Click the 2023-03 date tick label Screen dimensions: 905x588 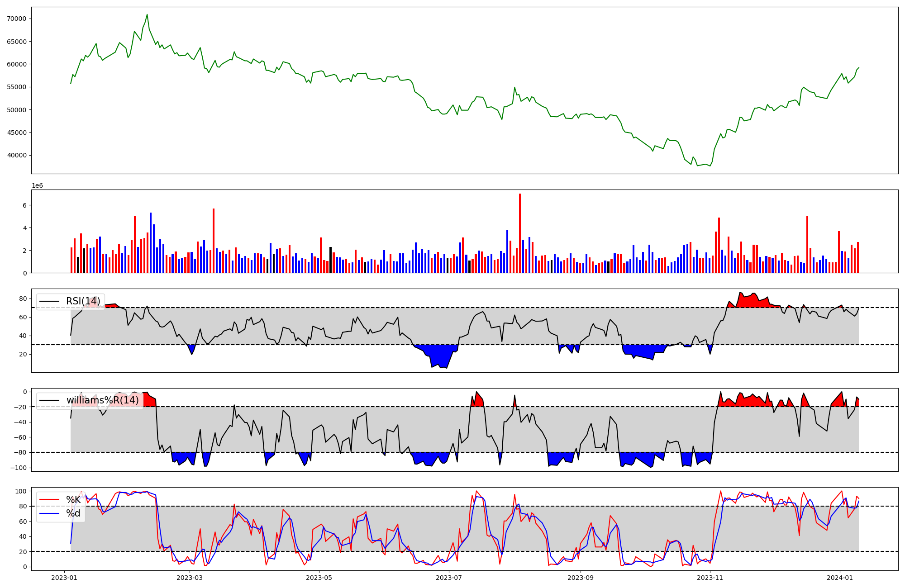coord(190,578)
